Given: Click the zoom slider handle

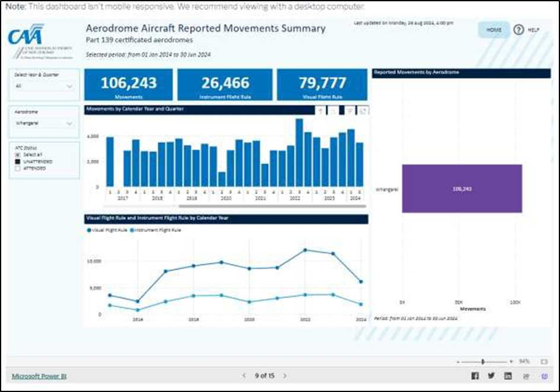Looking at the screenshot, I should [x=483, y=361].
